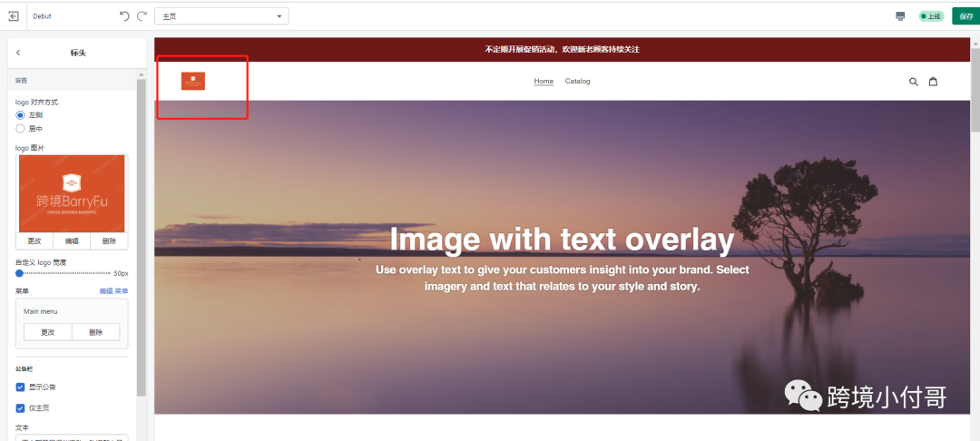This screenshot has height=441, width=980.
Task: Open the search magnifier in store header
Action: [x=913, y=81]
